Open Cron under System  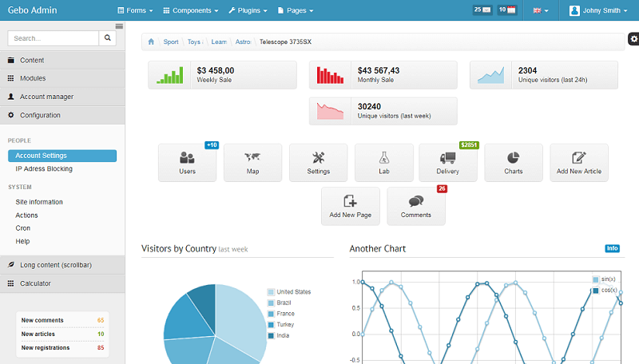pos(23,228)
